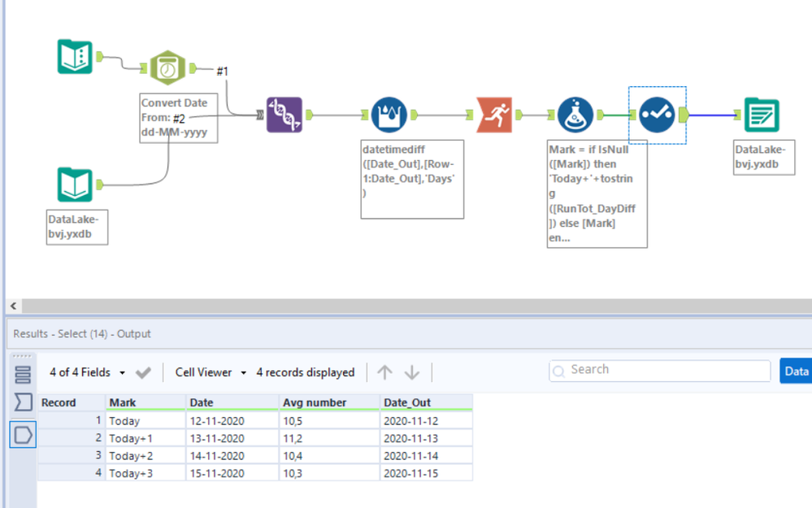Click the results header 'Results - Select (14) - Output'
Image resolution: width=812 pixels, height=508 pixels.
pos(82,334)
